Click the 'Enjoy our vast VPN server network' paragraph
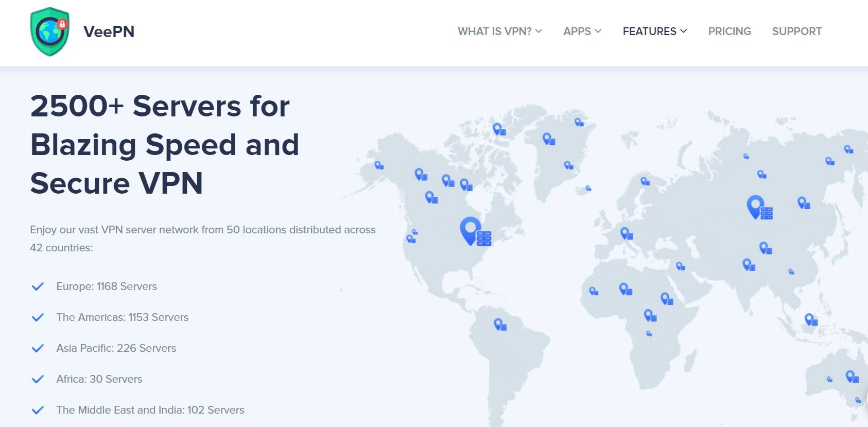 tap(203, 238)
